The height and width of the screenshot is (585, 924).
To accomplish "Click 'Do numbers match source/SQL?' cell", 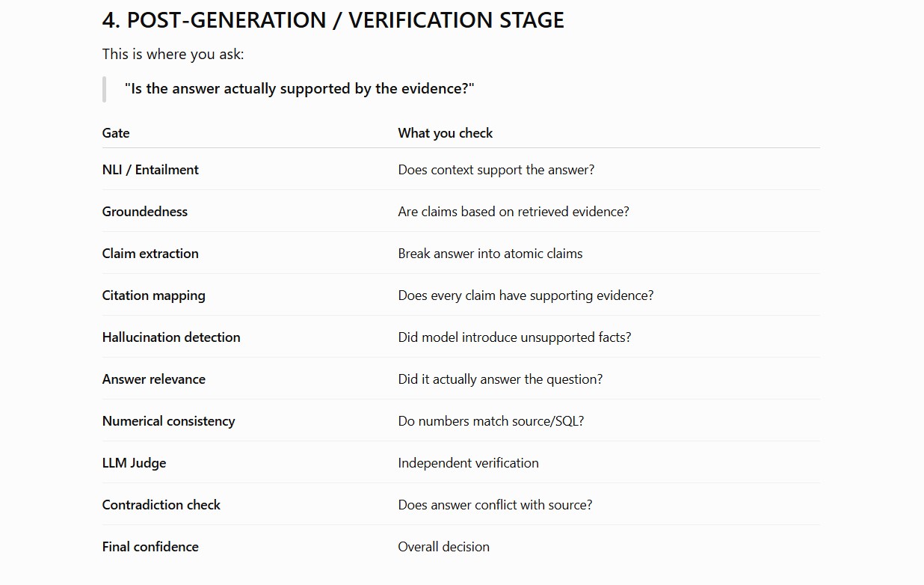I will [x=491, y=421].
